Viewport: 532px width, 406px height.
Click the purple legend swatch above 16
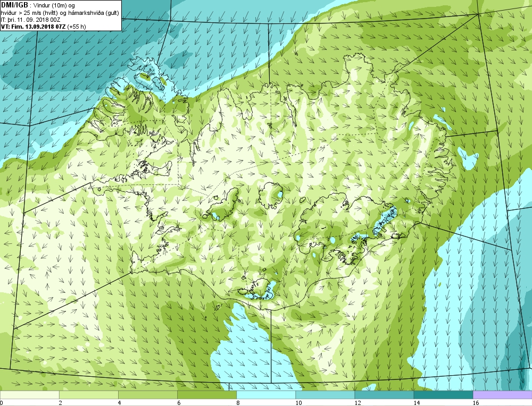pos(503,395)
